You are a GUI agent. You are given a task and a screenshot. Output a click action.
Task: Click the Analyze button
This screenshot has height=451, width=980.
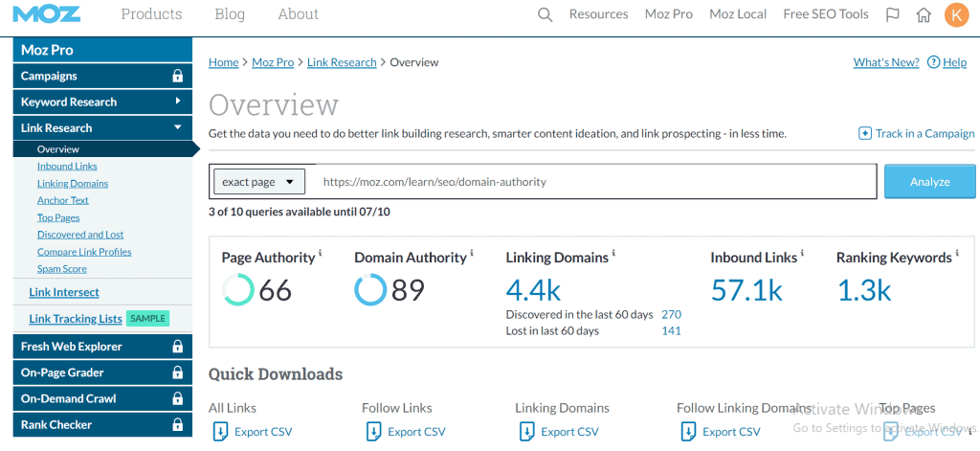930,182
